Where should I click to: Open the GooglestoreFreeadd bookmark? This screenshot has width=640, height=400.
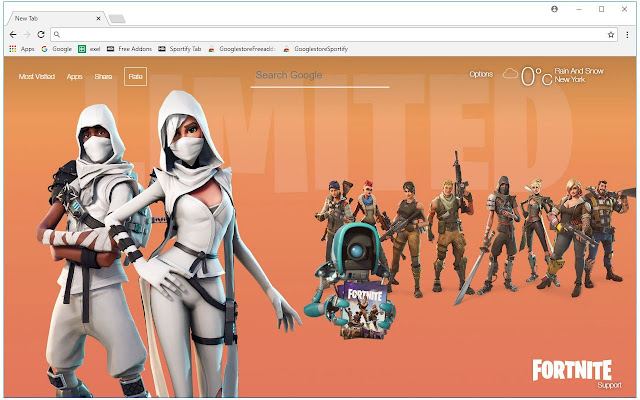pyautogui.click(x=242, y=49)
